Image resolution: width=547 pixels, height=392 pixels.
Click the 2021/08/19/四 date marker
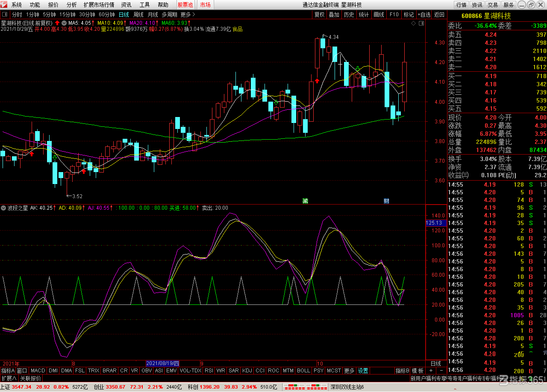(x=163, y=363)
